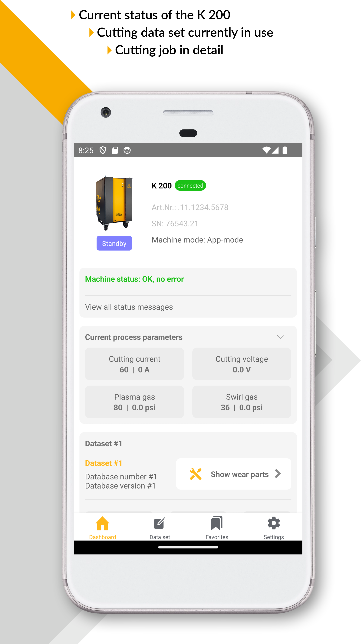
Task: Select the Plasma gas pressure tile
Action: (x=134, y=402)
